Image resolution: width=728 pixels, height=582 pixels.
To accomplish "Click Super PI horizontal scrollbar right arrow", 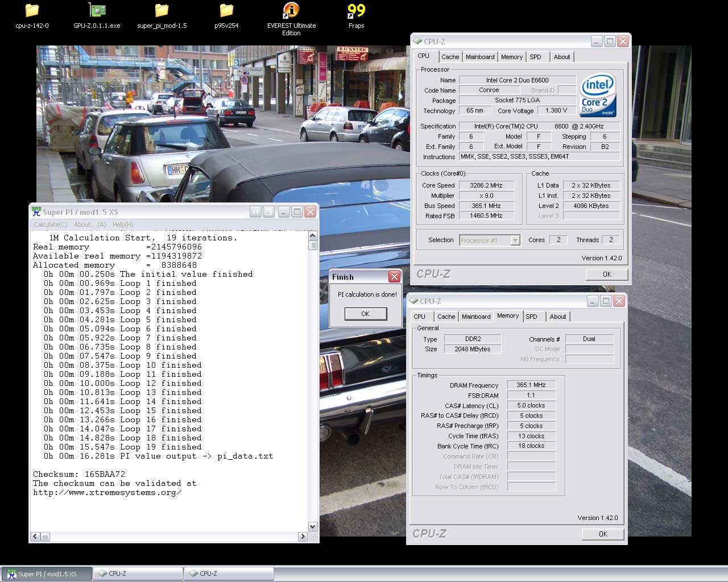I will tap(303, 536).
